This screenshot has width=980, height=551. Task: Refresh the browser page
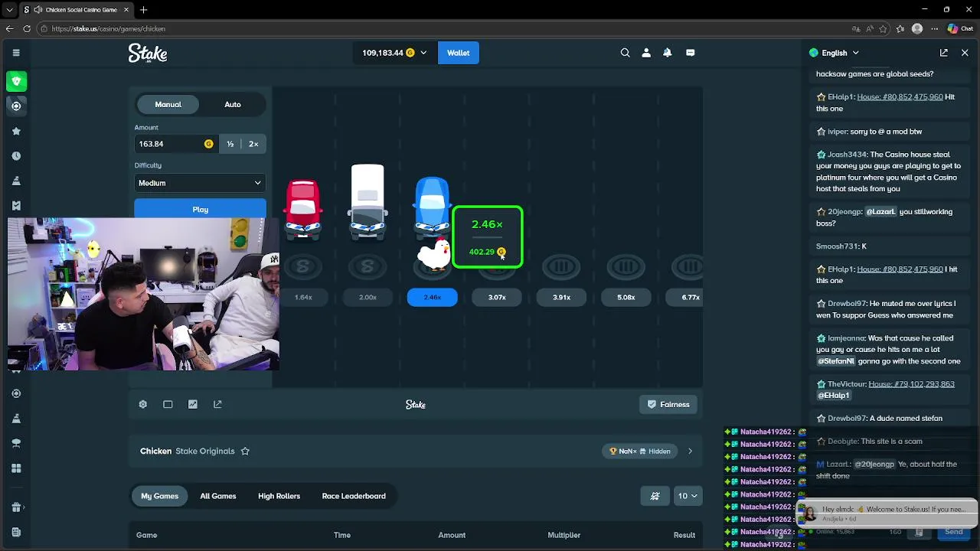tap(27, 28)
